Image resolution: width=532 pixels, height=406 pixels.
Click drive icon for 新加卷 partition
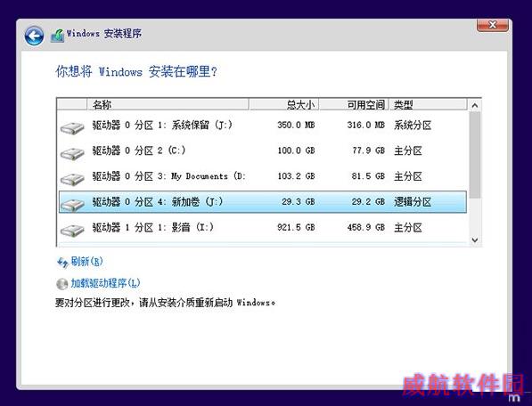[72, 205]
